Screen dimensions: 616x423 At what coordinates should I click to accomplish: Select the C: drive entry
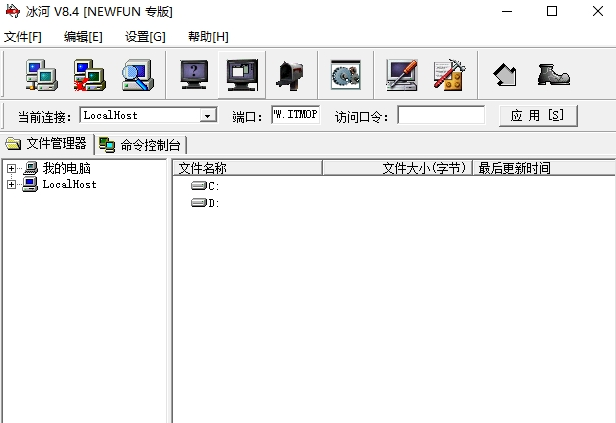(205, 186)
